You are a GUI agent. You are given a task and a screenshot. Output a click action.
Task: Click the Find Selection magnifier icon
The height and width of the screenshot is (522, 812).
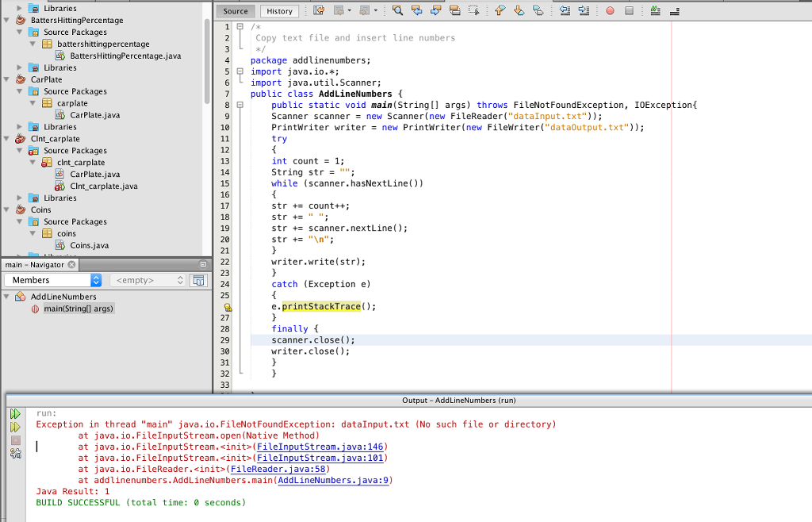(396, 11)
